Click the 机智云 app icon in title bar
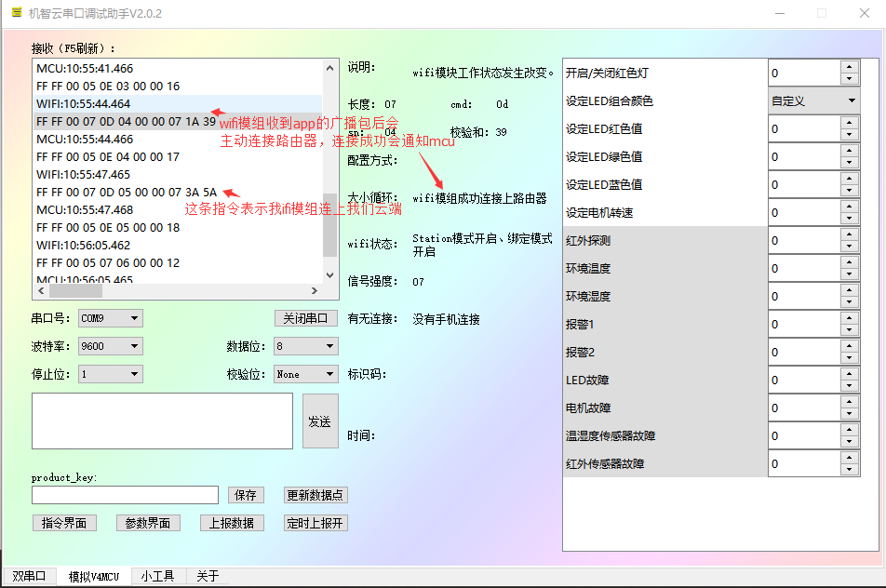Screen dimensions: 886x588 pos(15,13)
